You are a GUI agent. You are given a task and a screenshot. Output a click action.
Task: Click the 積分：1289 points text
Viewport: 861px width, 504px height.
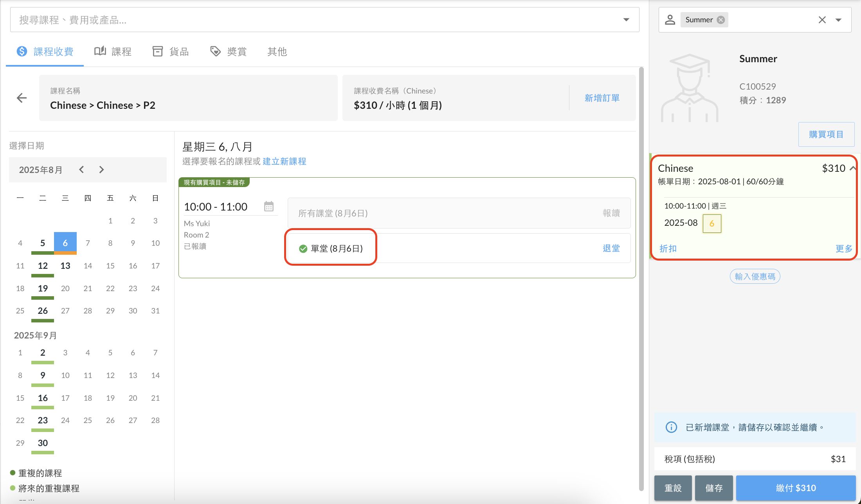(x=763, y=100)
